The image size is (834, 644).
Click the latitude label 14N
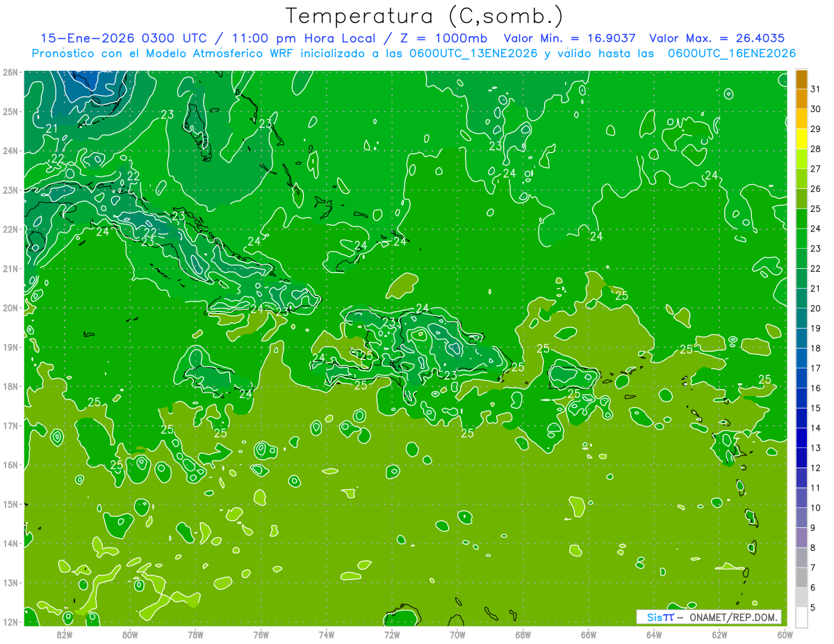pos(10,543)
